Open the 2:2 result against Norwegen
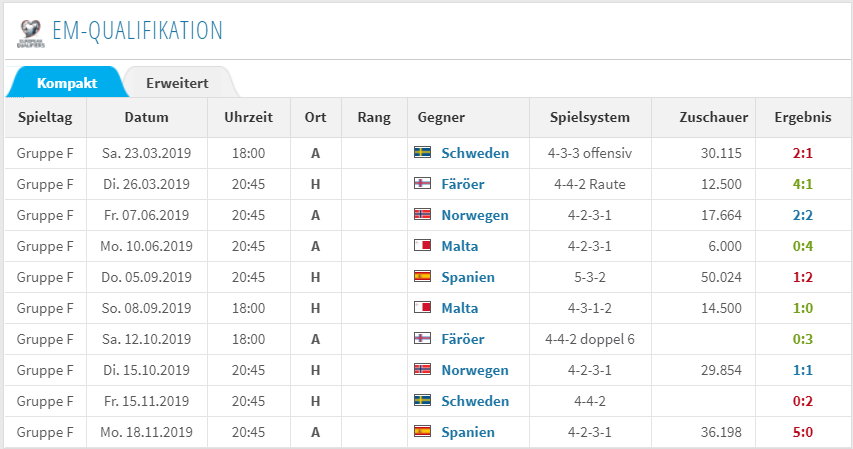This screenshot has height=449, width=853. pyautogui.click(x=802, y=215)
